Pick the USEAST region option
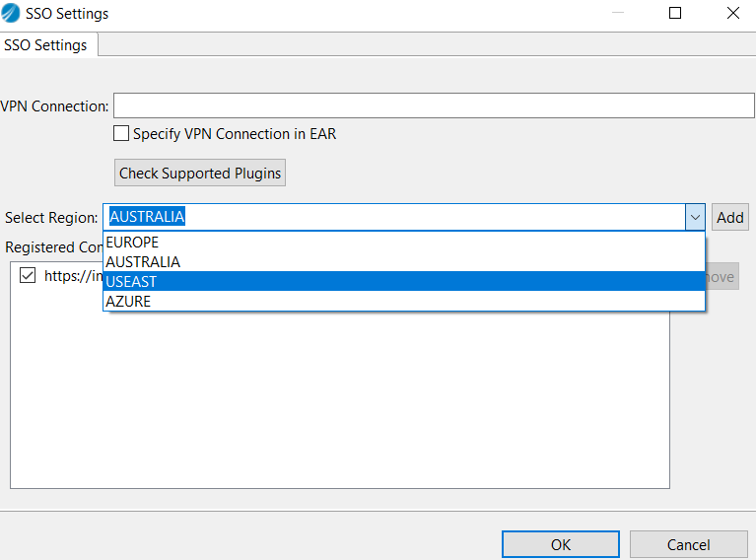The image size is (756, 560). click(x=131, y=282)
